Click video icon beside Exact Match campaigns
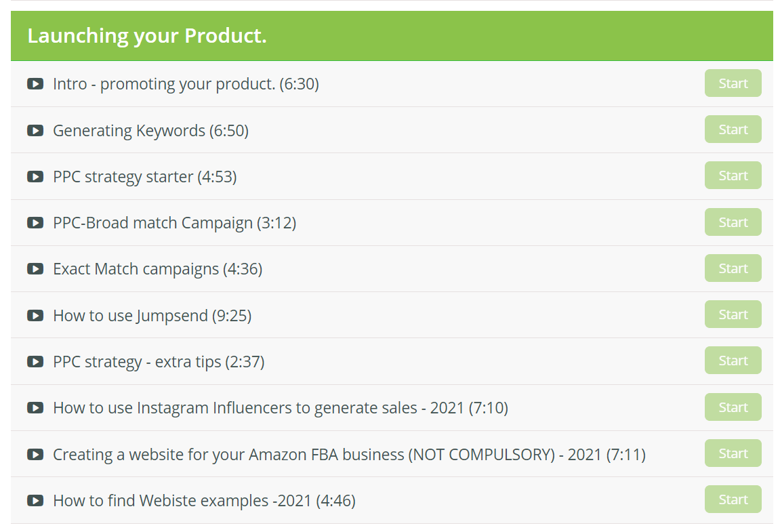The image size is (780, 532). [35, 269]
